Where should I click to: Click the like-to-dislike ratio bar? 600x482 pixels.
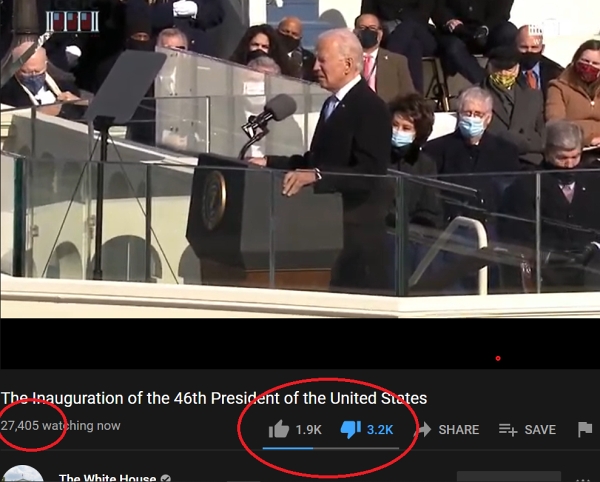(331, 448)
